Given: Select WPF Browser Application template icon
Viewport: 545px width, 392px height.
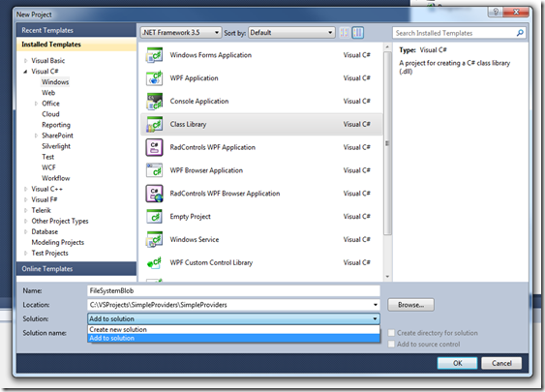Looking at the screenshot, I should (154, 170).
